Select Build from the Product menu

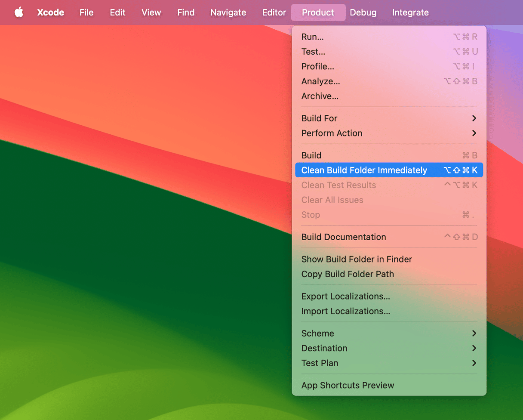pyautogui.click(x=311, y=155)
